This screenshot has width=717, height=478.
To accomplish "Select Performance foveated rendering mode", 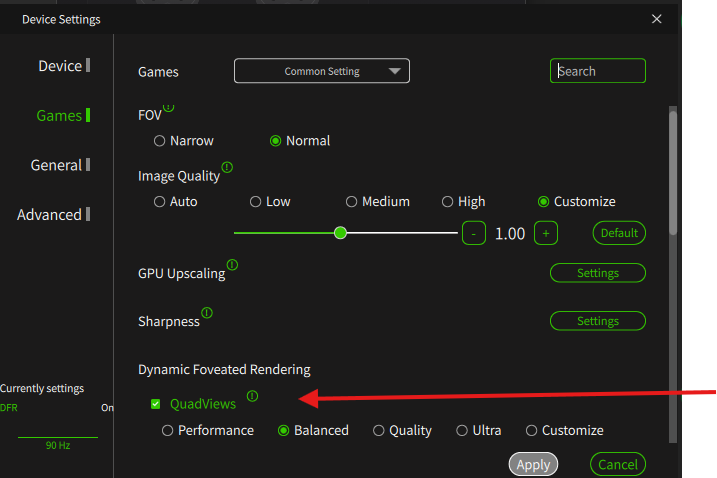I will 168,431.
